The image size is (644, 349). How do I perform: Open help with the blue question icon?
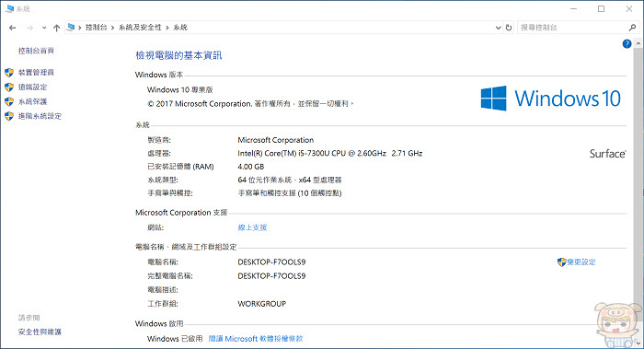tap(627, 43)
